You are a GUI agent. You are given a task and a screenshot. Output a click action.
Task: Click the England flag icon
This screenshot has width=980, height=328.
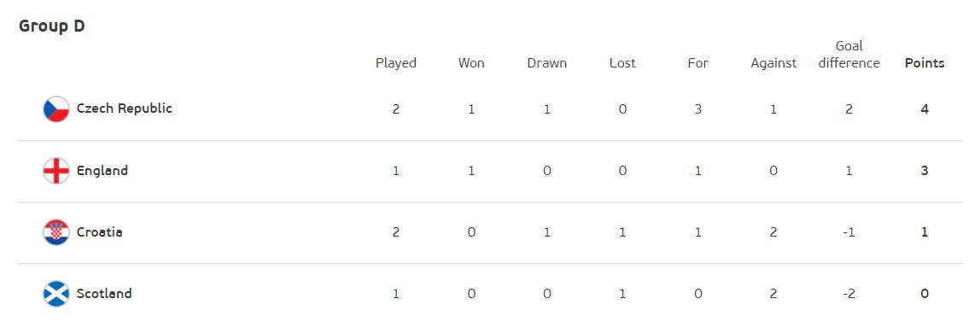pyautogui.click(x=56, y=170)
